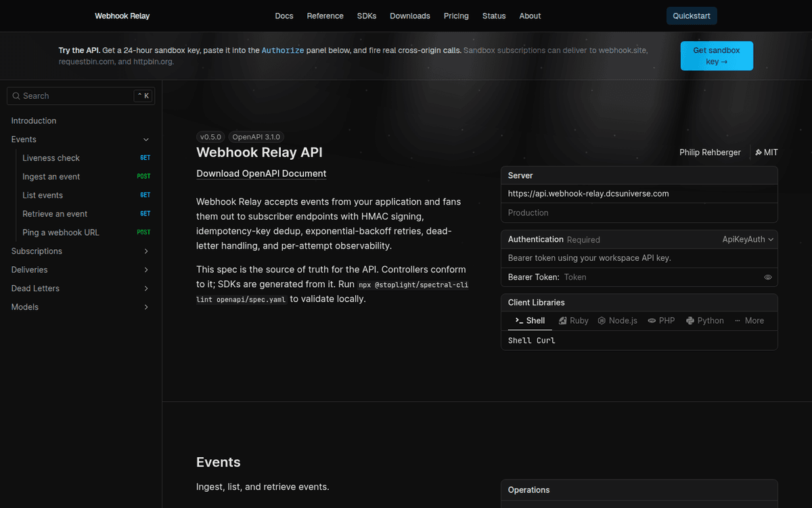Viewport: 812px width, 508px height.
Task: Click the Quickstart button
Action: pyautogui.click(x=692, y=16)
